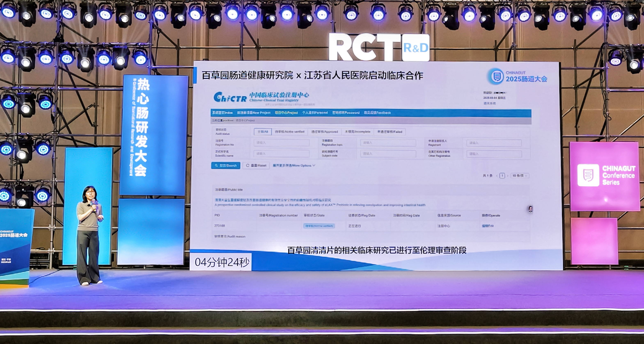Select the Approved audit status filter
Viewport: 644px width, 344px height.
coord(324,132)
